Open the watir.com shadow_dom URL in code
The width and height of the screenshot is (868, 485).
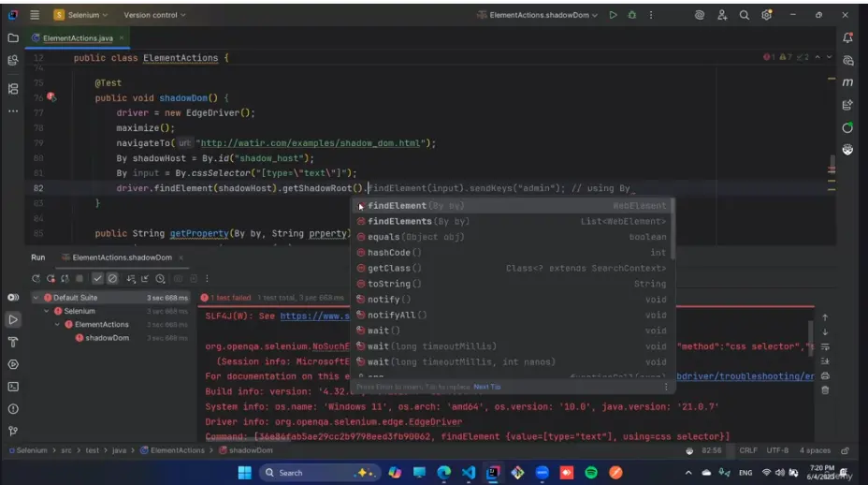click(310, 143)
